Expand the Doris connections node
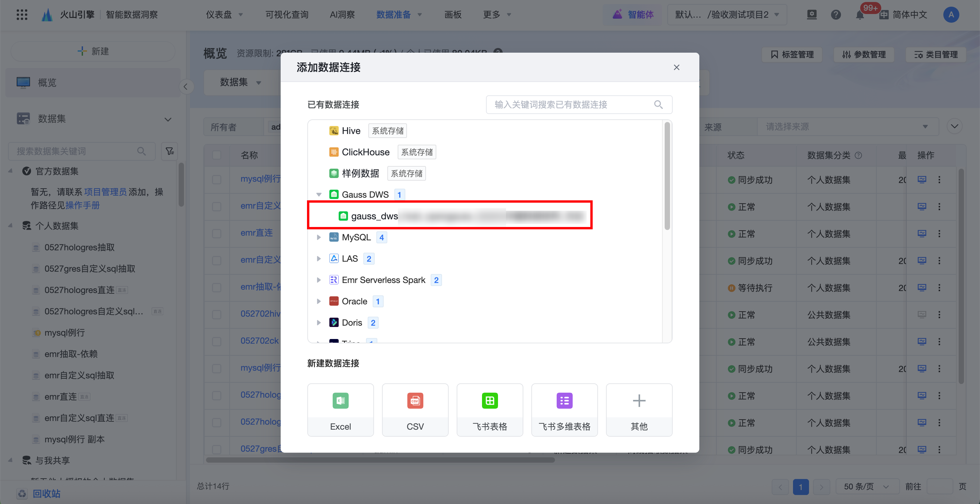The image size is (980, 504). 319,323
